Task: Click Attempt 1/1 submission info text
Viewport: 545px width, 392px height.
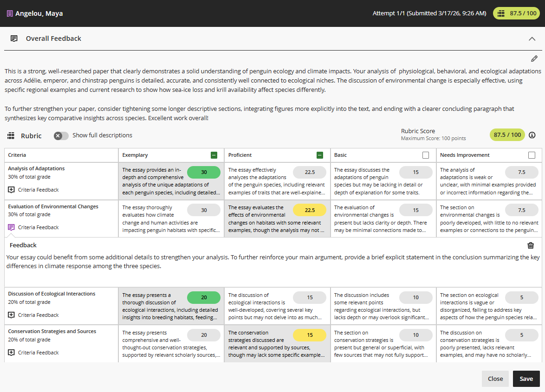Action: [x=429, y=13]
